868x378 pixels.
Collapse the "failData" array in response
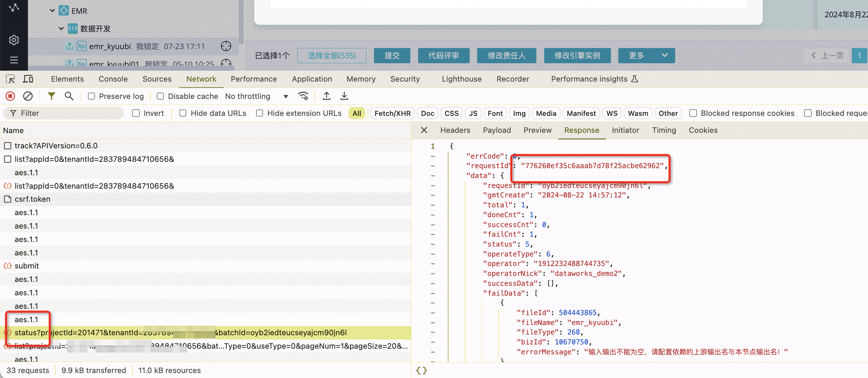point(433,293)
